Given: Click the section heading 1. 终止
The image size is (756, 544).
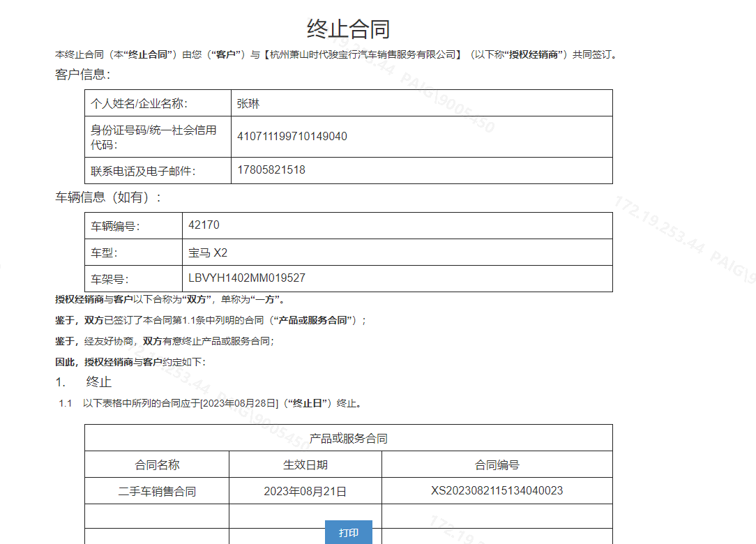Looking at the screenshot, I should [84, 382].
